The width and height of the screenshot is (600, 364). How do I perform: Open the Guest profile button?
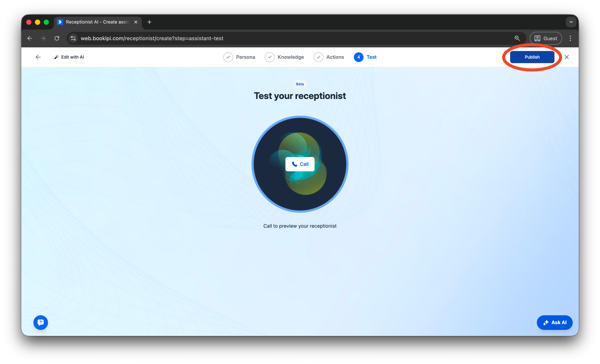click(546, 38)
